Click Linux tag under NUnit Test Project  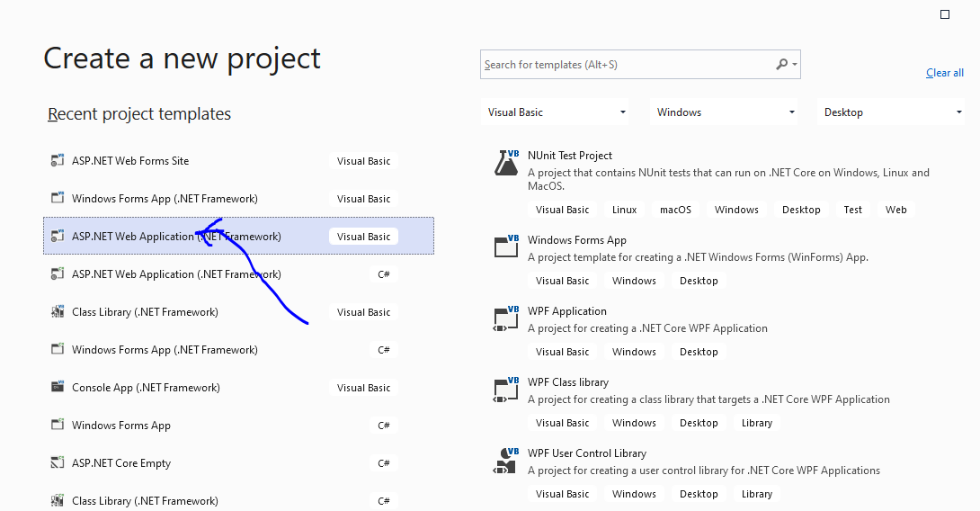624,210
